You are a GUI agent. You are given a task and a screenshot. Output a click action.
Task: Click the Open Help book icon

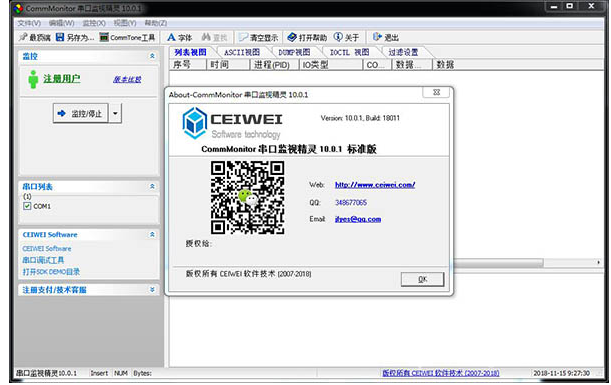pos(292,37)
